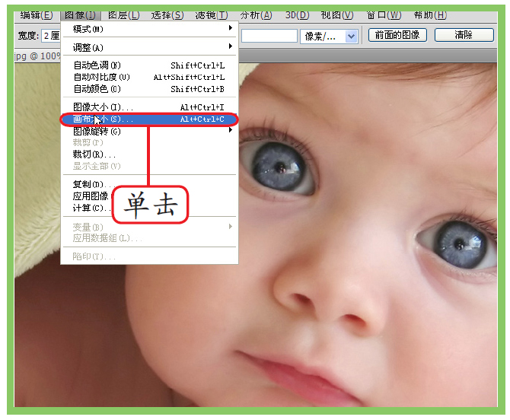Choose 图像大小(I)... menu entry
The height and width of the screenshot is (420, 510).
pyautogui.click(x=149, y=107)
